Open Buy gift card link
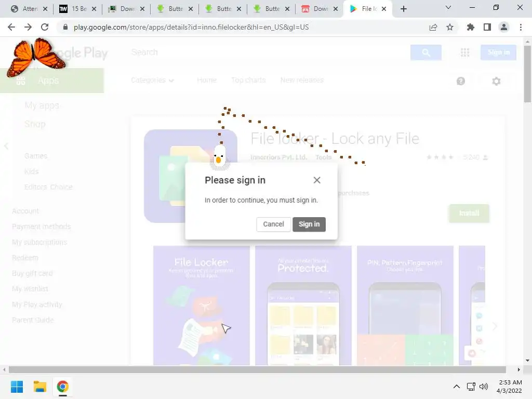Image resolution: width=532 pixels, height=399 pixels. pos(32,273)
